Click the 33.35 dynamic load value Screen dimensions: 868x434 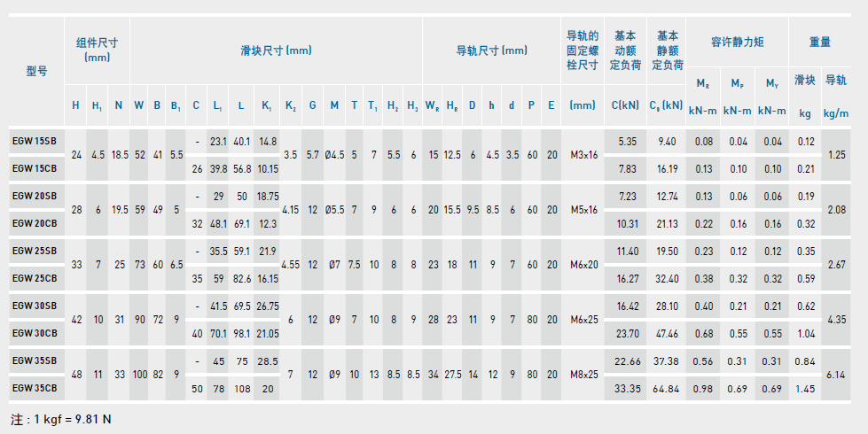pyautogui.click(x=627, y=389)
